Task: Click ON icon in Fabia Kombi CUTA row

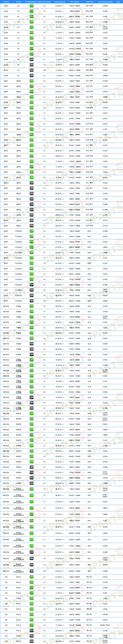Action: click(31, 403)
